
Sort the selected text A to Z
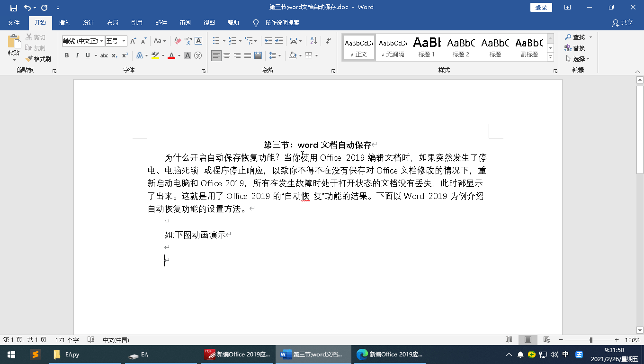[313, 41]
